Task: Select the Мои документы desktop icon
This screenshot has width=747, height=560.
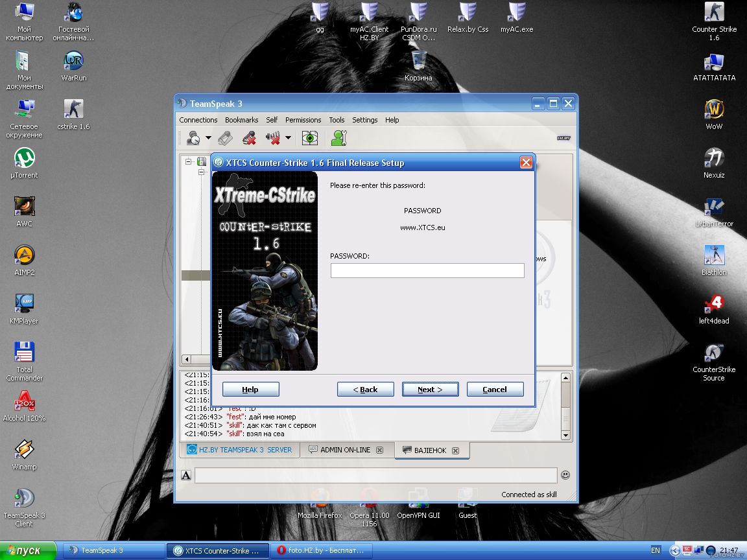Action: (24, 70)
